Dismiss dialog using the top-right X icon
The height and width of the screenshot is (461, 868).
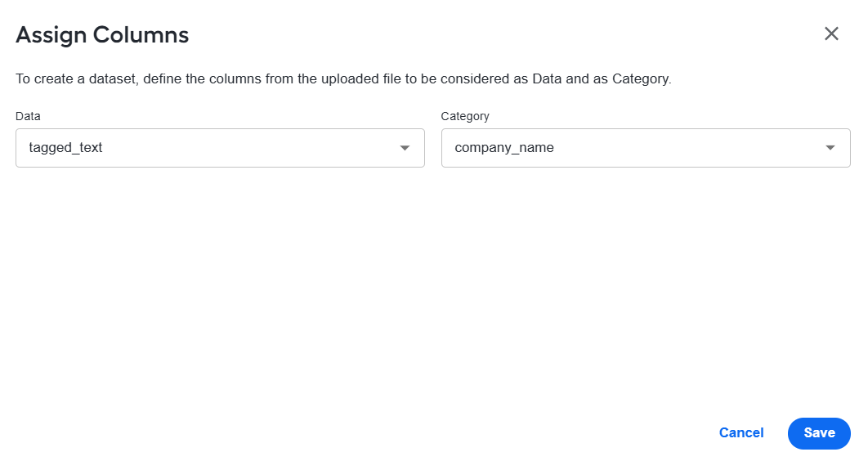tap(831, 34)
